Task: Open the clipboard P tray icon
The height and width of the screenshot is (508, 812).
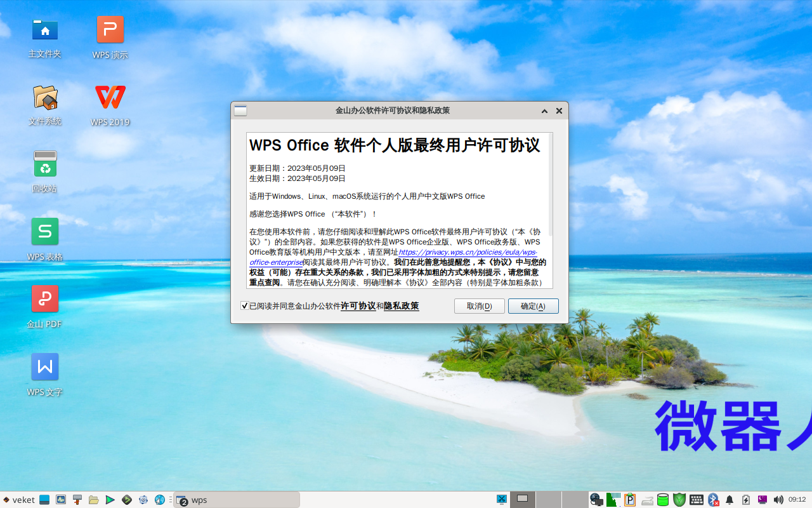Action: pyautogui.click(x=630, y=500)
